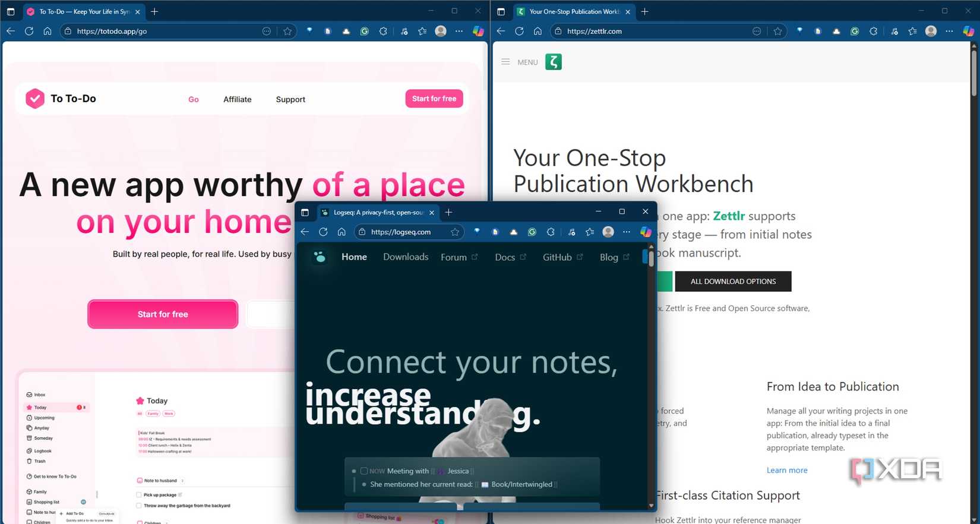This screenshot has width=980, height=524.
Task: Click the Zettlr MENU label
Action: (x=527, y=62)
